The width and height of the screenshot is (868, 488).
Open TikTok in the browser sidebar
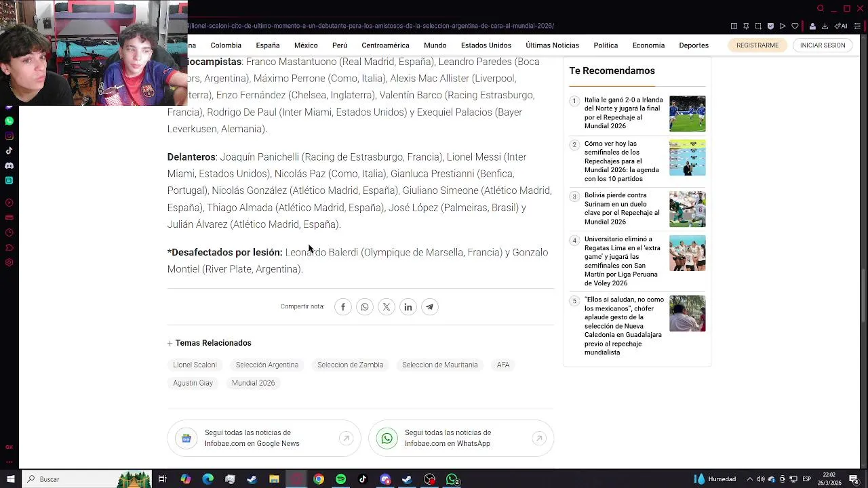(x=9, y=151)
